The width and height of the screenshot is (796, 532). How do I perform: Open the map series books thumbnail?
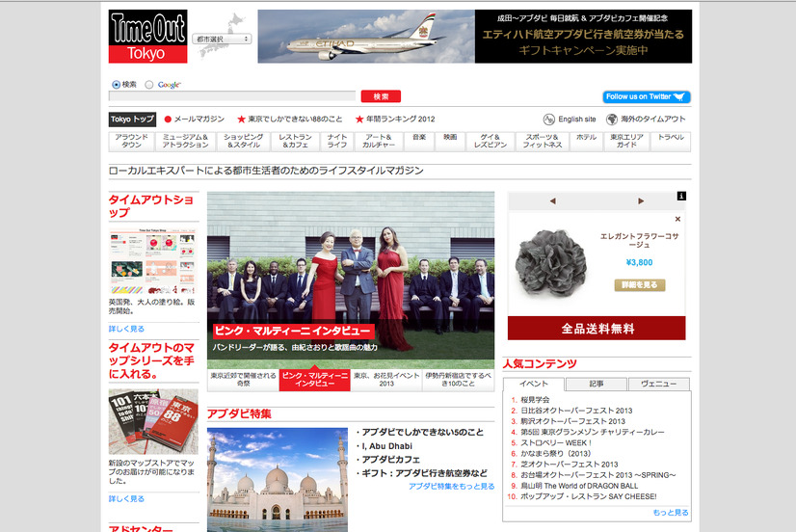153,422
